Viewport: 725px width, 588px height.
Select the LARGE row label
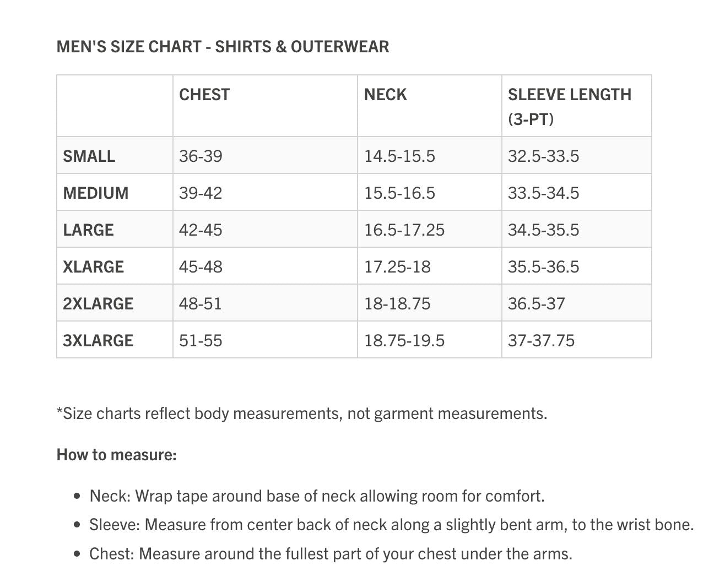[89, 230]
